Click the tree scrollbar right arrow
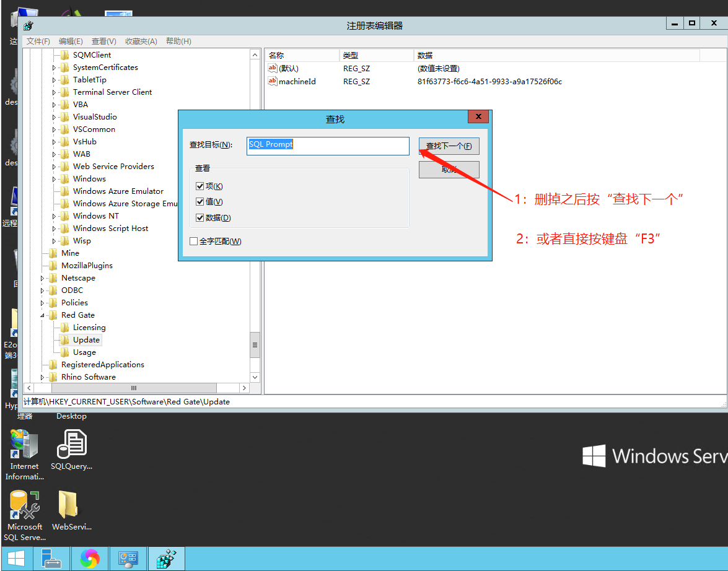The width and height of the screenshot is (728, 571). (244, 388)
